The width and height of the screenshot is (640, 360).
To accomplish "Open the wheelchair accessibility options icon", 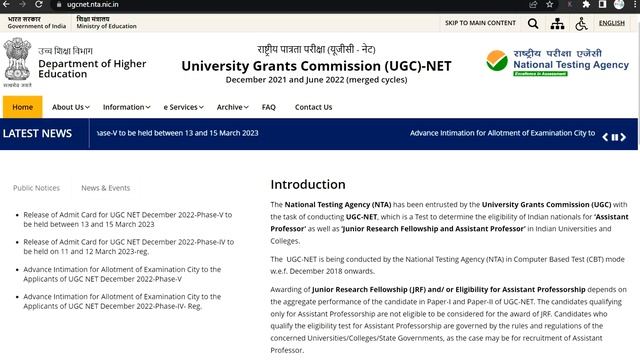I will coord(581,24).
